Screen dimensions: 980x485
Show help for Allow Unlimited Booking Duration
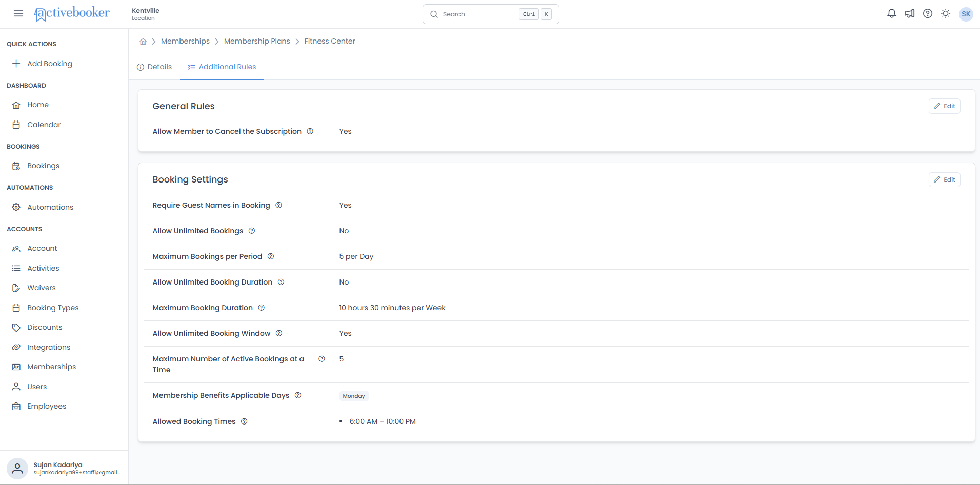click(281, 282)
